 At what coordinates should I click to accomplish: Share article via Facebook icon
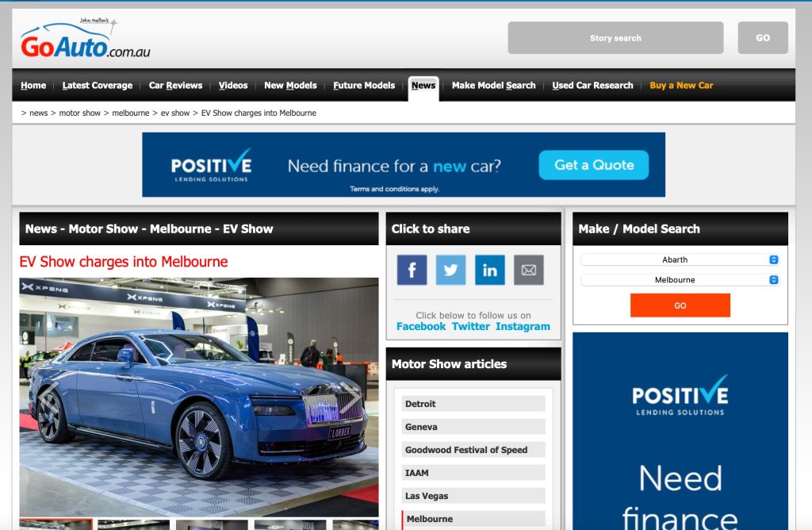(x=412, y=270)
